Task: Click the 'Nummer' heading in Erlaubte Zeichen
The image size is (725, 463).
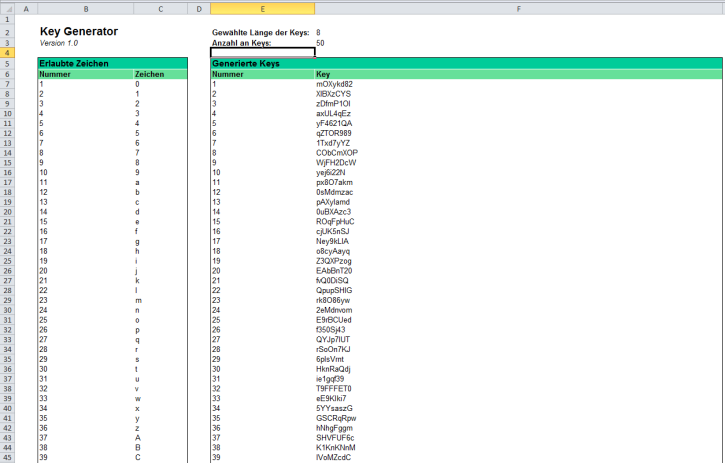Action: 55,74
